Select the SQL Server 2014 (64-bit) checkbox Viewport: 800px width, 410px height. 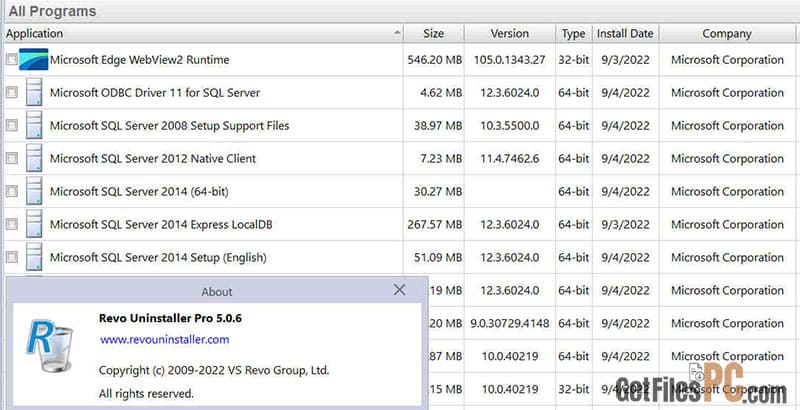click(12, 191)
